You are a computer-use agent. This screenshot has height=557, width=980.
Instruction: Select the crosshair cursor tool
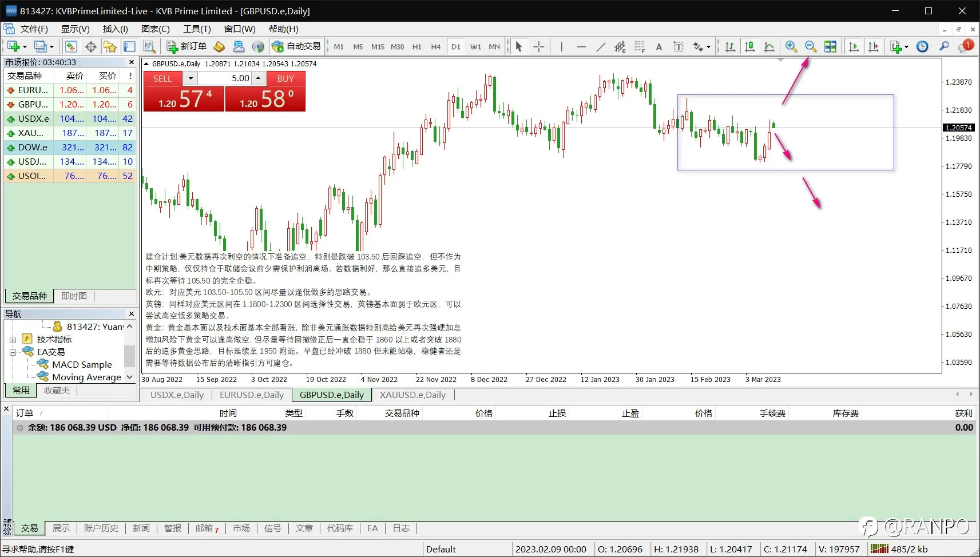[539, 47]
